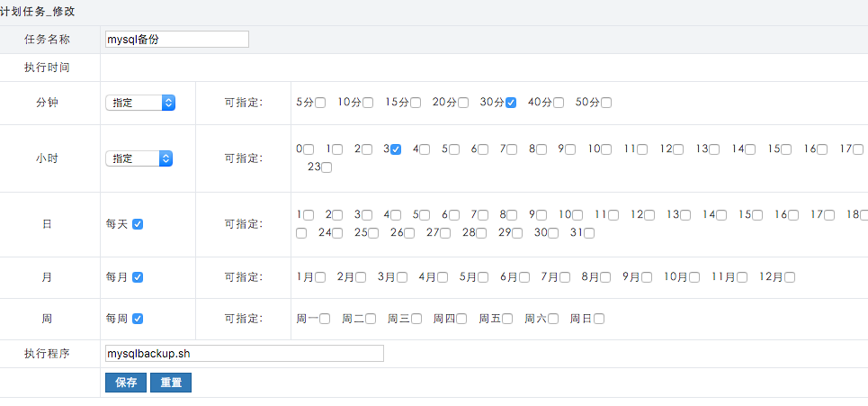Check the 12月 December checkbox
Screen dimensions: 868x406
(790, 277)
